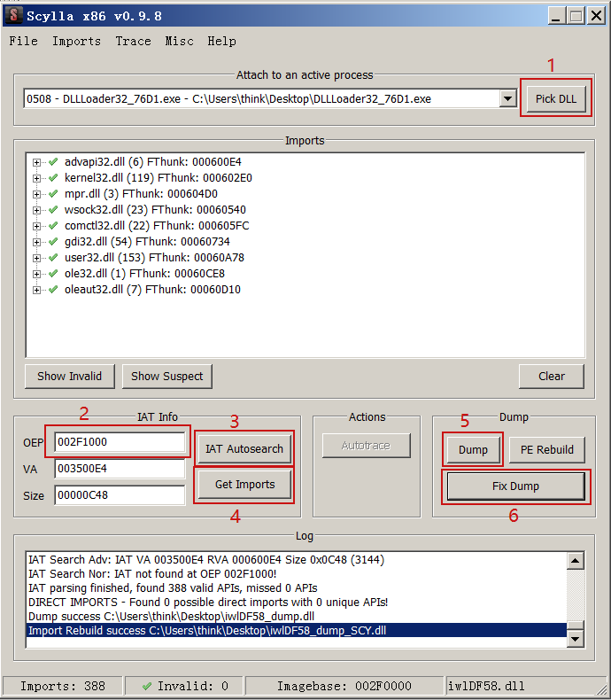Focus the VA input field
The image size is (611, 700).
[120, 469]
